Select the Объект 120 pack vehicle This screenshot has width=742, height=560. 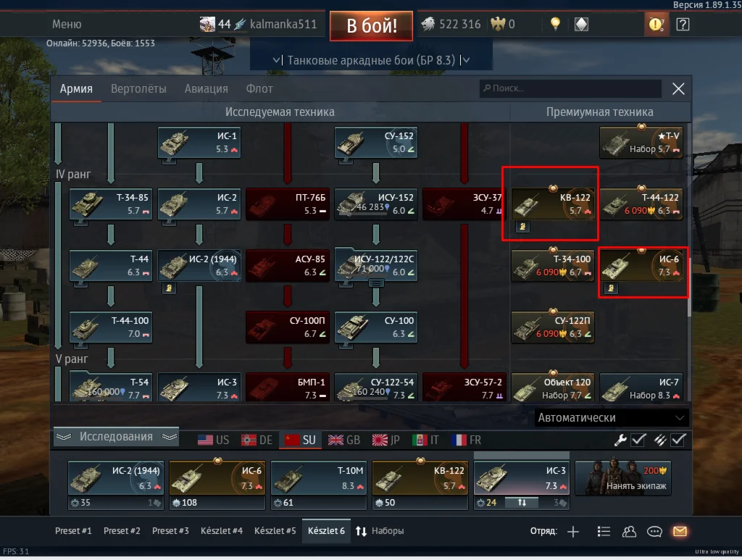[553, 388]
